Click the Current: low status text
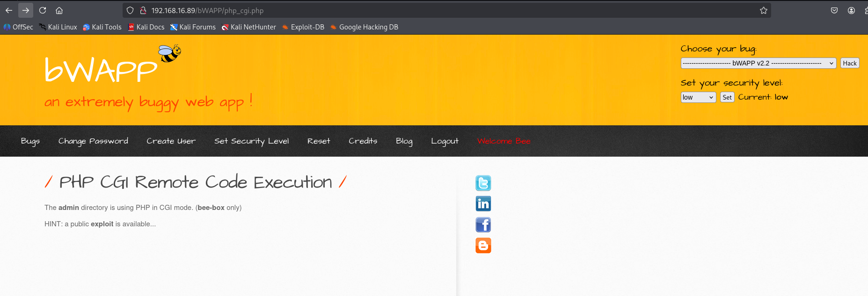Image resolution: width=868 pixels, height=296 pixels. pyautogui.click(x=763, y=97)
